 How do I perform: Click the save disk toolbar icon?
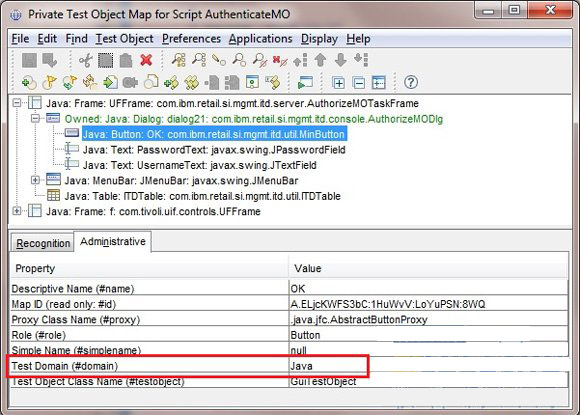pyautogui.click(x=29, y=60)
